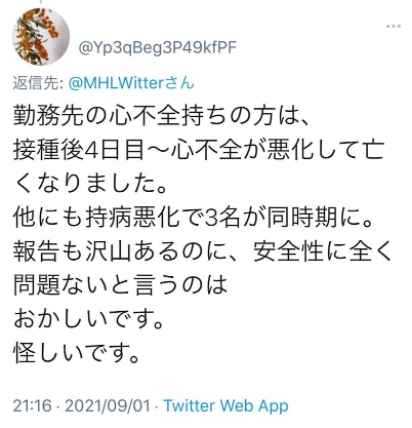The image size is (412, 428).
Task: Click the orange flower profile avatar
Action: click(x=41, y=37)
